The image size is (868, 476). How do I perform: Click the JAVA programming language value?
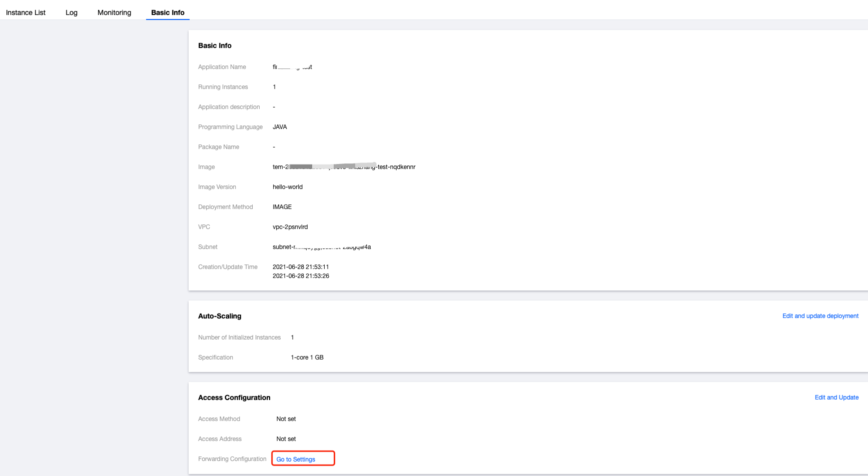point(280,127)
